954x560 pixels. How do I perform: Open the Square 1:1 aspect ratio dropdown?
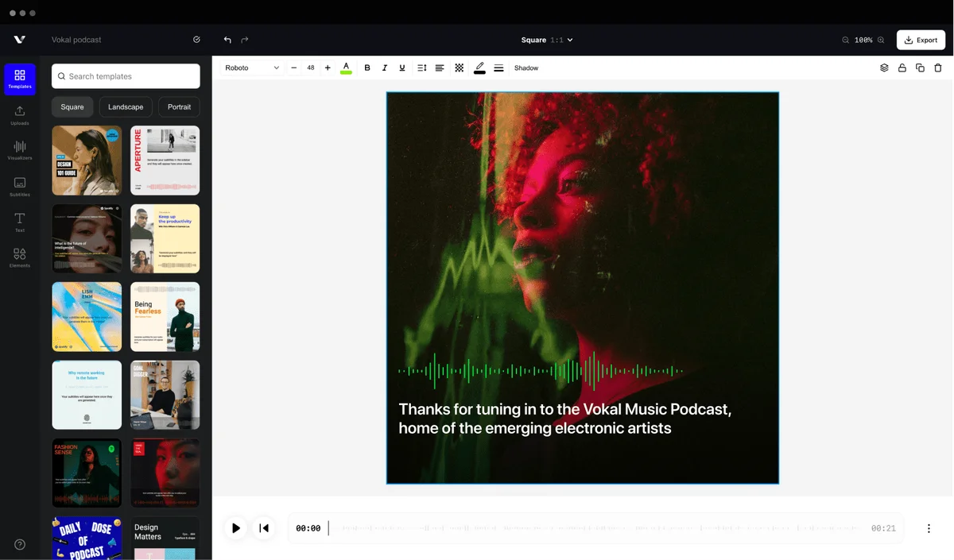coord(547,40)
